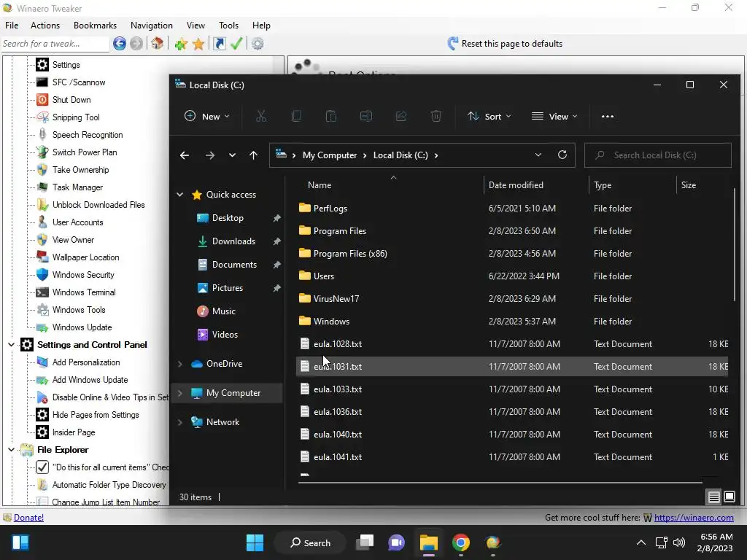The height and width of the screenshot is (560, 747).
Task: Expand address bar history dropdown
Action: click(x=538, y=155)
